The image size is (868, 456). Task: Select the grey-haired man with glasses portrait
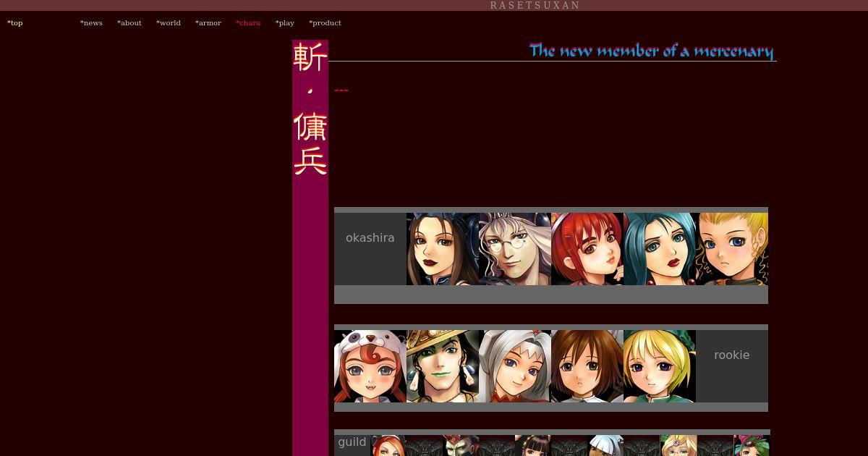pos(515,249)
